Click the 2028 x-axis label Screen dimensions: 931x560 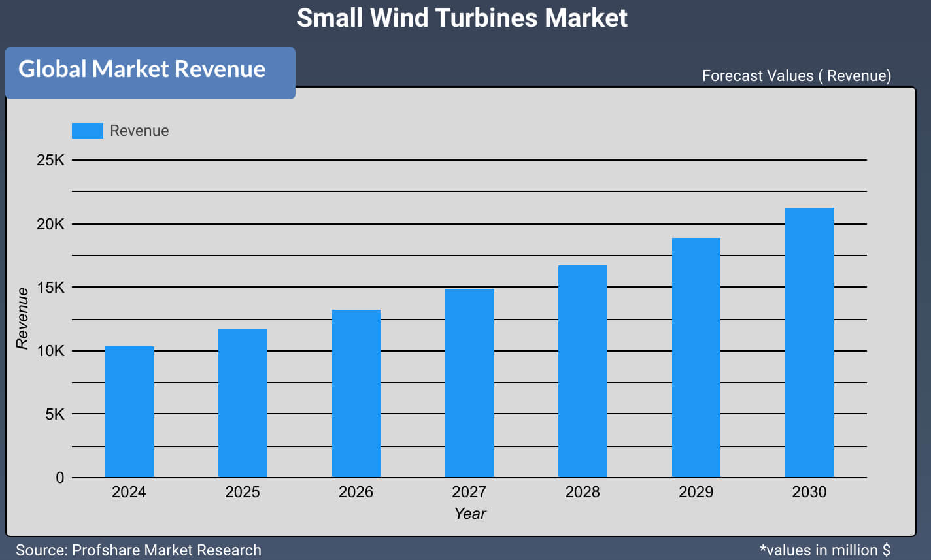pyautogui.click(x=583, y=492)
